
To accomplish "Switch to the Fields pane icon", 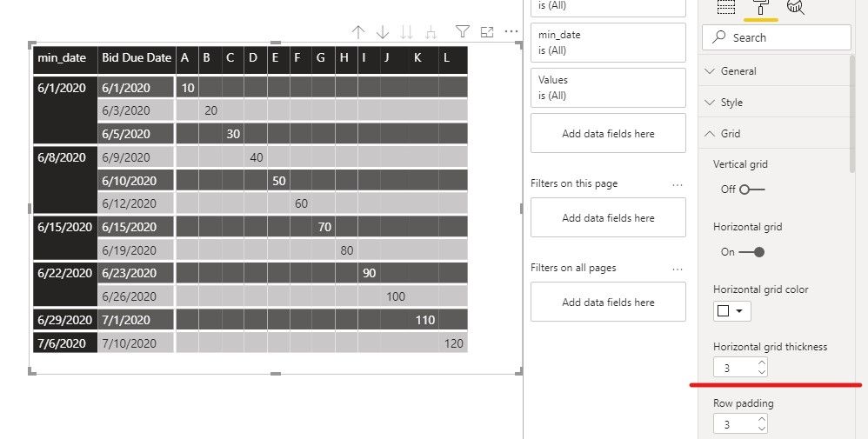I will point(726,7).
